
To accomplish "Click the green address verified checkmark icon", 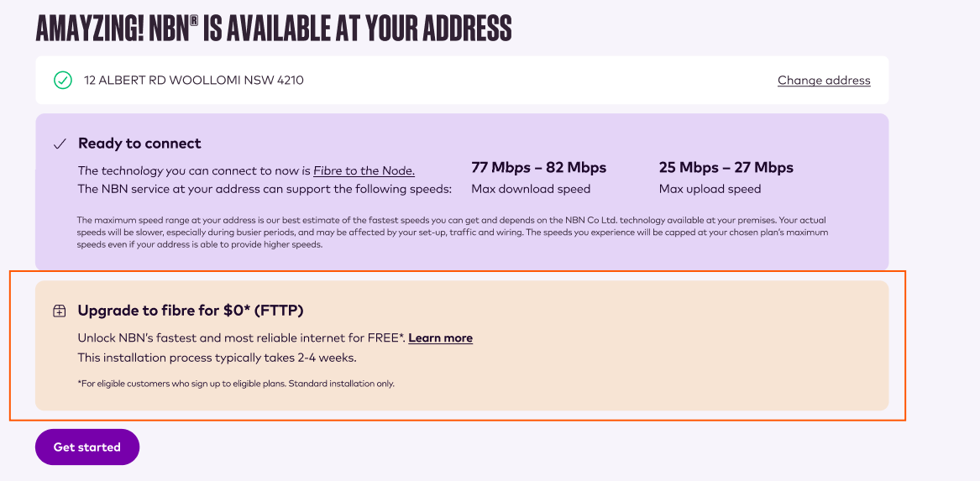I will pos(62,80).
